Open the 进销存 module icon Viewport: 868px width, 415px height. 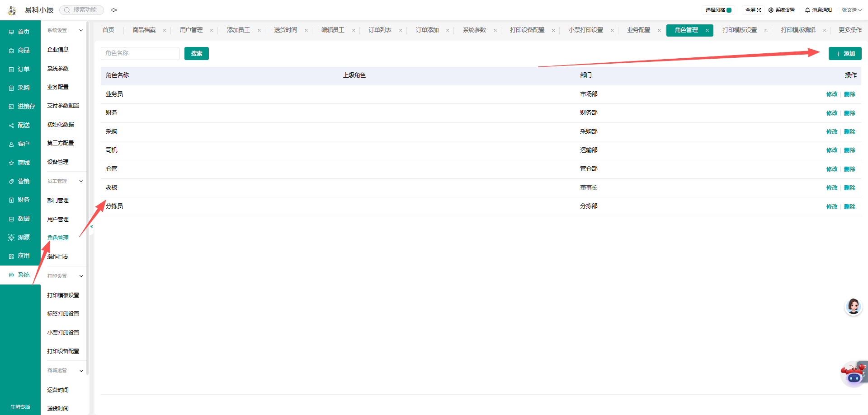11,107
